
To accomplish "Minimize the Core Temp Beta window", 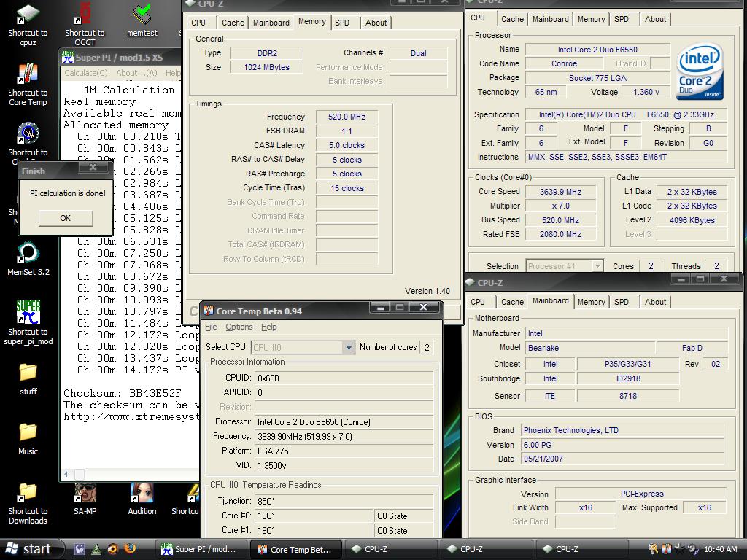I will point(381,308).
